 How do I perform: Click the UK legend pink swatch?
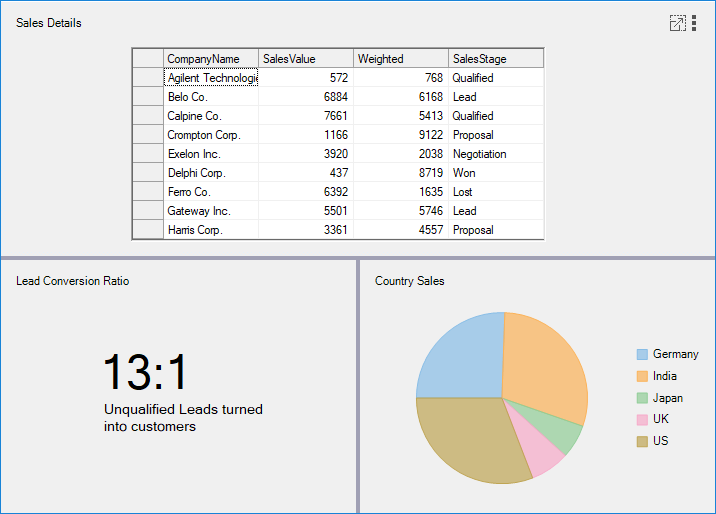[642, 420]
